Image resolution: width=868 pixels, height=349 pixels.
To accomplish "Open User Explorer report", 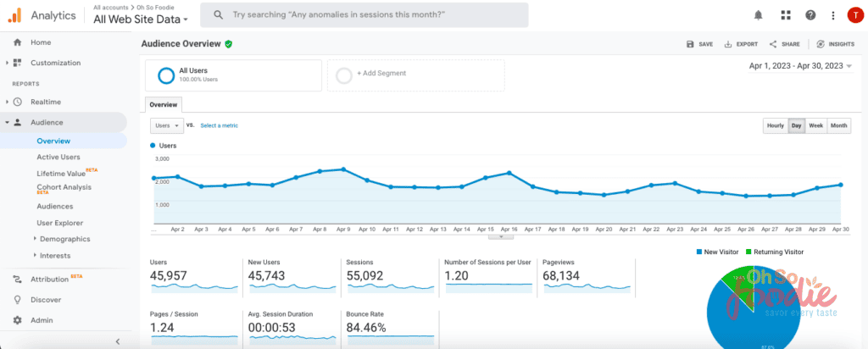I will (x=60, y=223).
